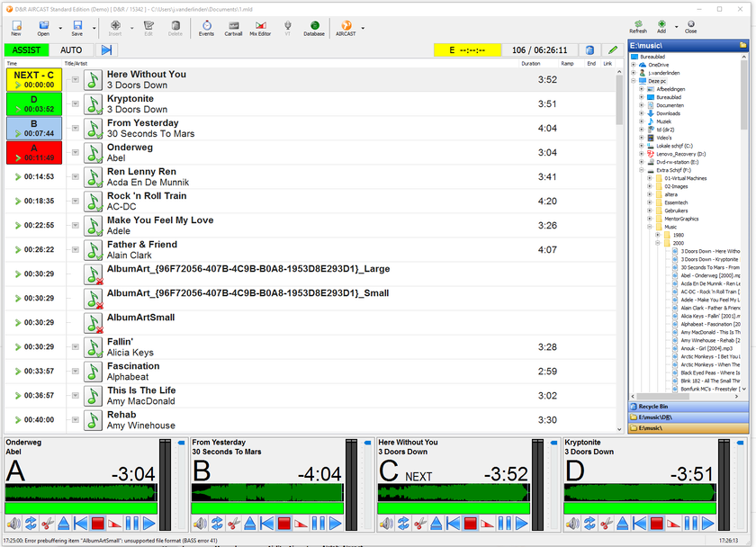This screenshot has width=756, height=547.
Task: Toggle the blue indicator on player C
Action: [553, 443]
